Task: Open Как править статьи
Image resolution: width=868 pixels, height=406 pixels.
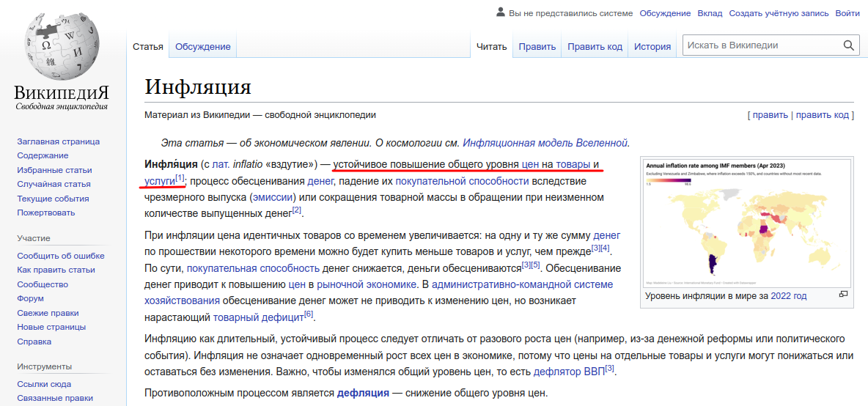Action: click(56, 270)
